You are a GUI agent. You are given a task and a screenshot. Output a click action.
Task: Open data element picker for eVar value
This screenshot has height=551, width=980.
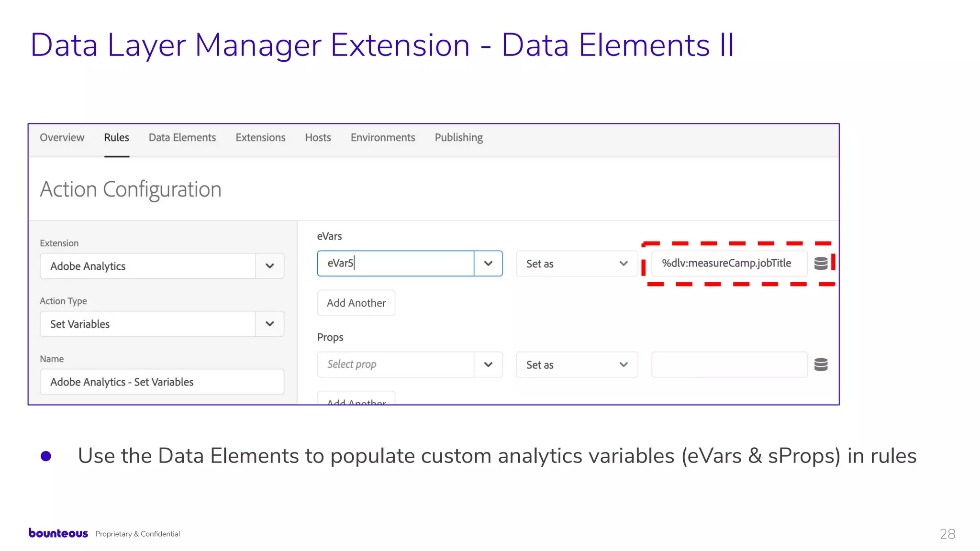point(821,263)
